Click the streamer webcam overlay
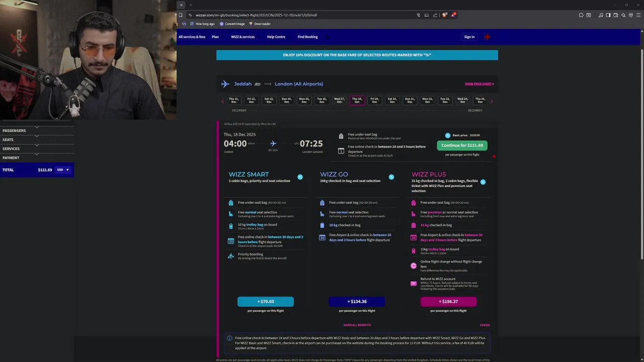This screenshot has width=644, height=362. pos(88,60)
